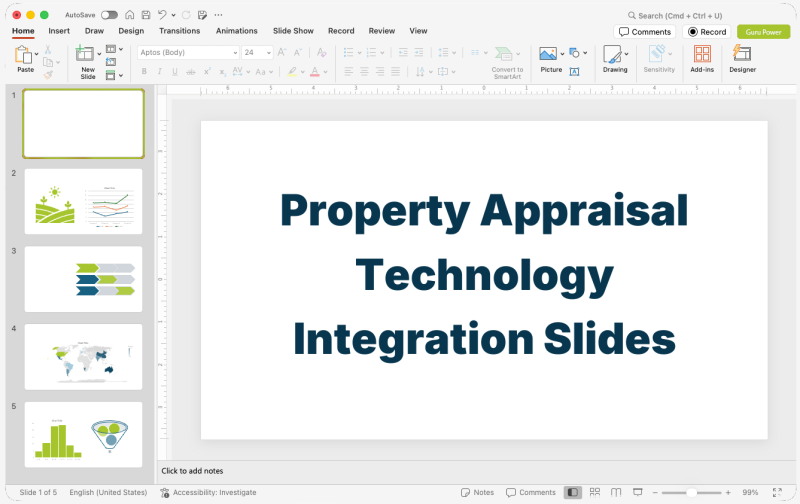Select the Format Painter brush icon
Viewport: 800px width, 504px height.
48,75
